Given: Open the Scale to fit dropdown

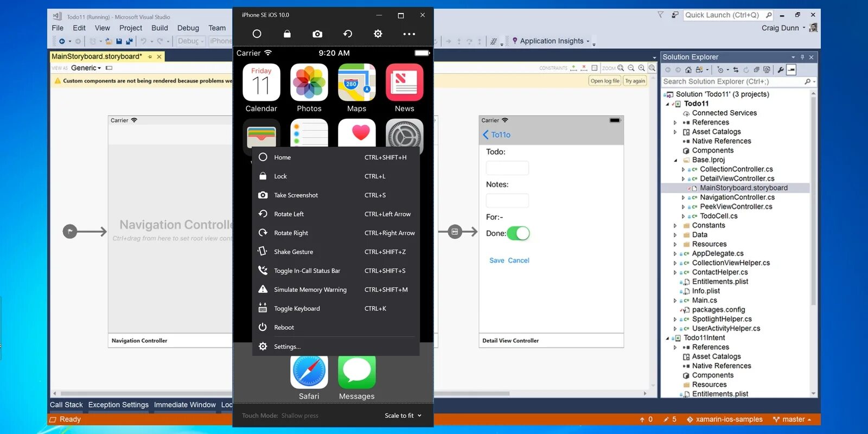Looking at the screenshot, I should point(403,416).
